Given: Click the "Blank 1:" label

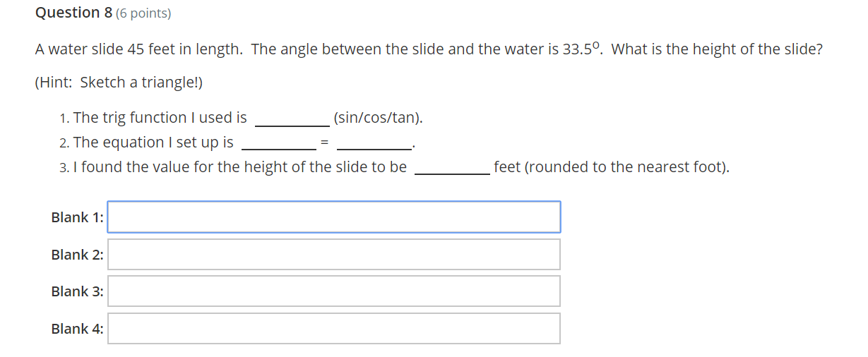Looking at the screenshot, I should (77, 217).
